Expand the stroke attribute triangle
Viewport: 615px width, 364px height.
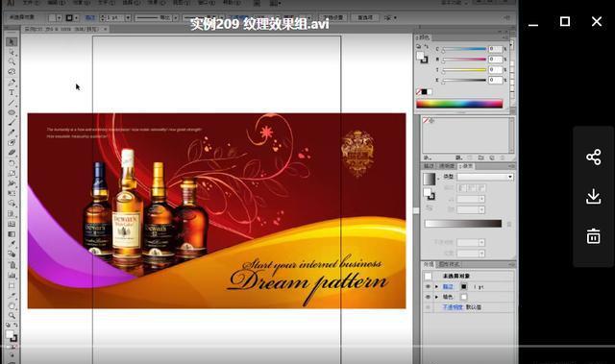pos(436,287)
